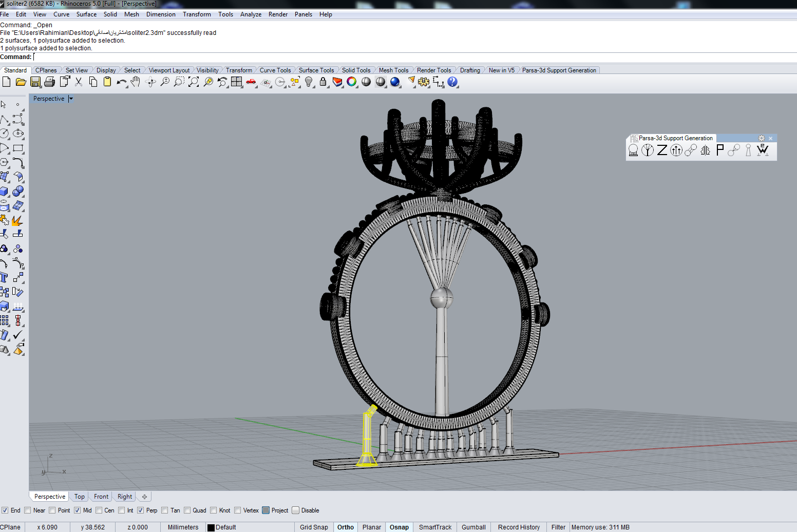The height and width of the screenshot is (532, 797).
Task: Click Record History in the status bar
Action: (x=519, y=527)
